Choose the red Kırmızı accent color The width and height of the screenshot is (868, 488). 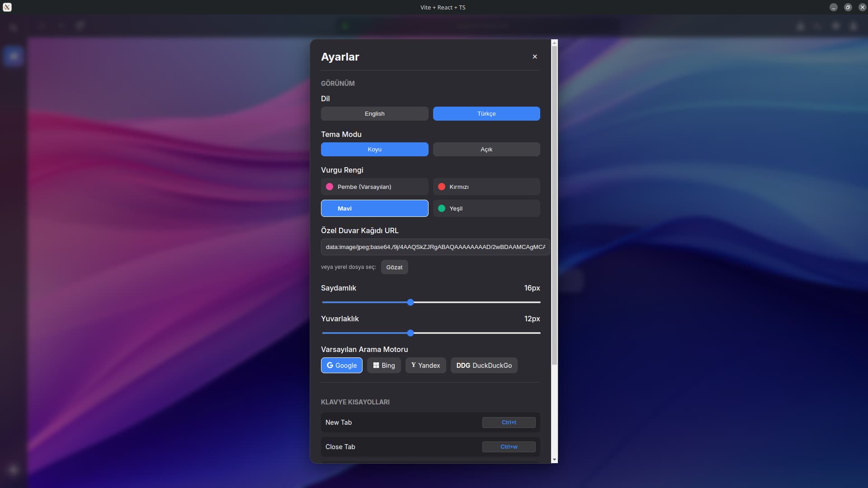pos(486,187)
